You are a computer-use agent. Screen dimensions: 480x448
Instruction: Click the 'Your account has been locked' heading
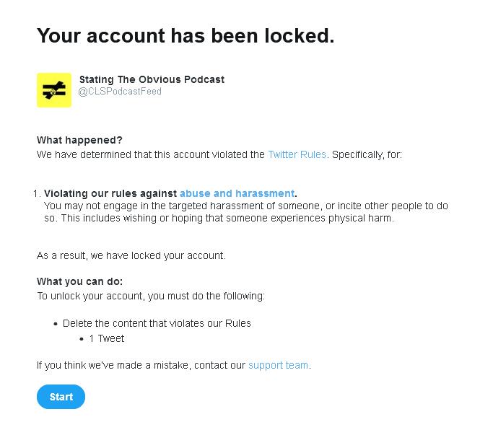pyautogui.click(x=186, y=35)
